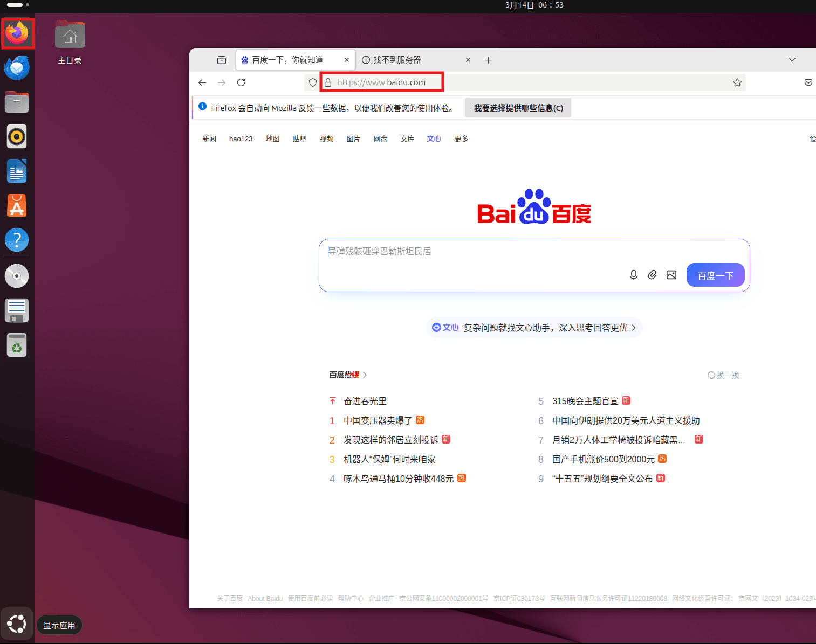Open the Pocket save icon
816x644 pixels.
click(808, 82)
